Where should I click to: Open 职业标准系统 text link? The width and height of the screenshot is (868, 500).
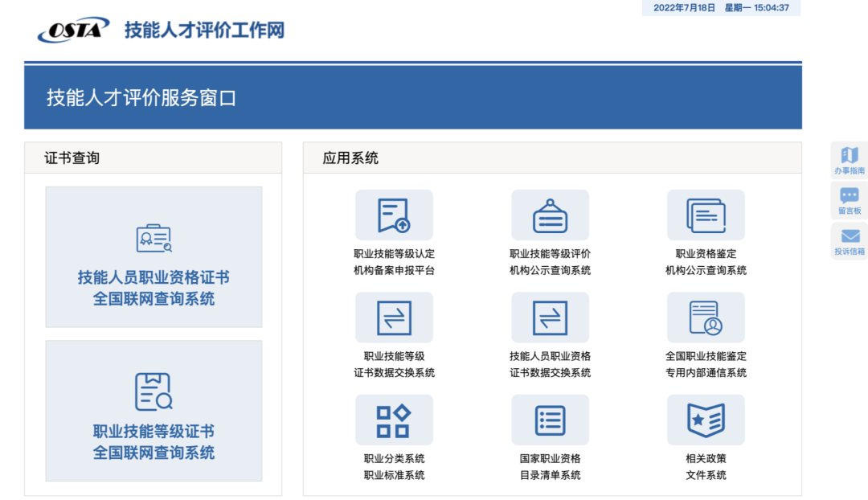[394, 475]
